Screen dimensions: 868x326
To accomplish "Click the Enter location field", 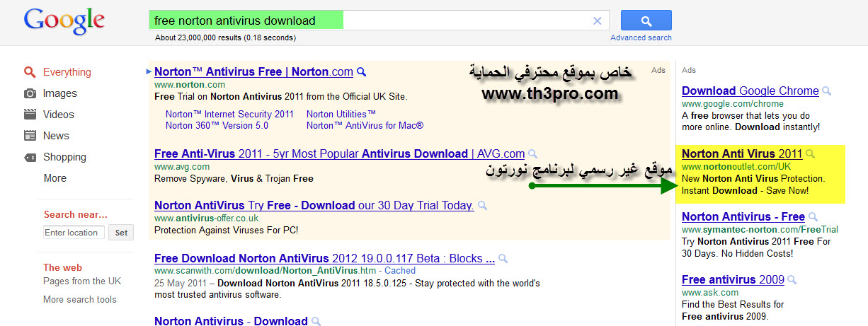I will click(x=74, y=233).
